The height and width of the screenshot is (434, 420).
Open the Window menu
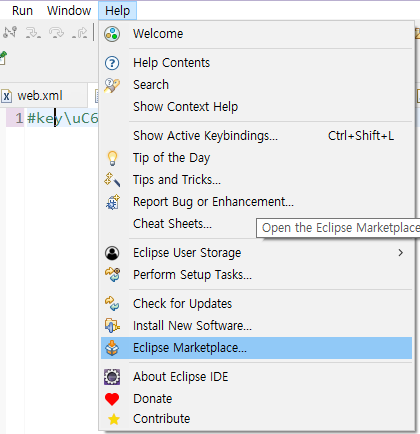[69, 11]
